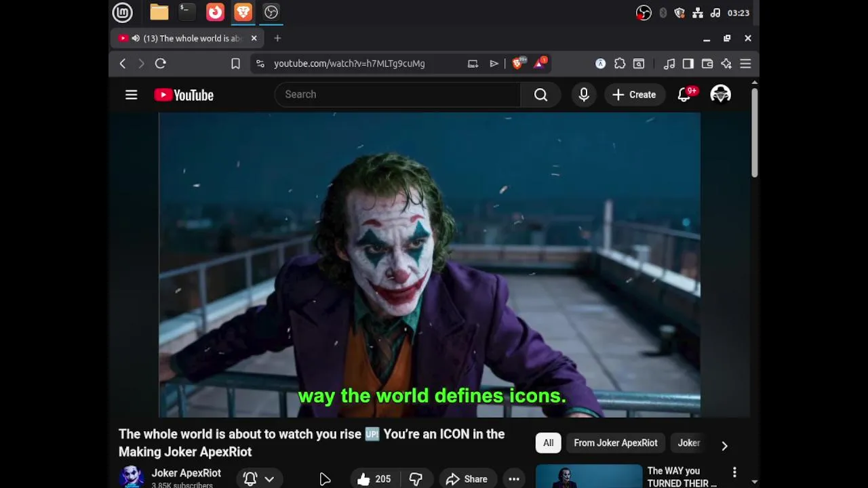Open the Linux Mint start menu
868x488 pixels.
(123, 12)
